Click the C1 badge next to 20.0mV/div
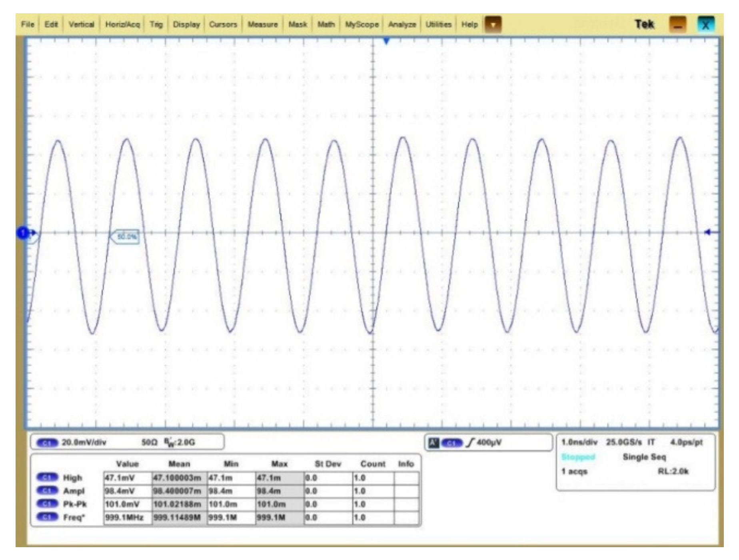This screenshot has width=739, height=560. [x=47, y=443]
